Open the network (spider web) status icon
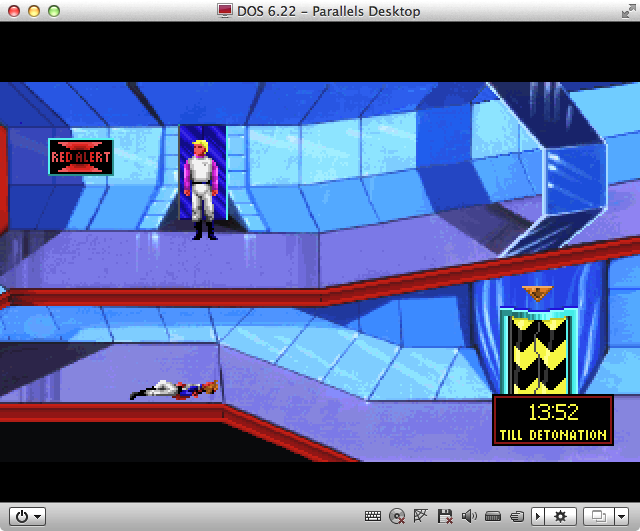Viewport: 640px width, 531px height. tap(420, 516)
